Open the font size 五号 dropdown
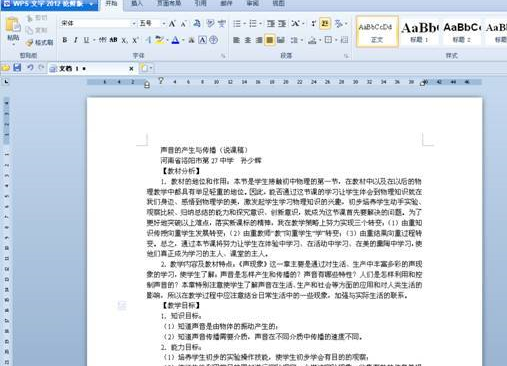 coord(163,23)
